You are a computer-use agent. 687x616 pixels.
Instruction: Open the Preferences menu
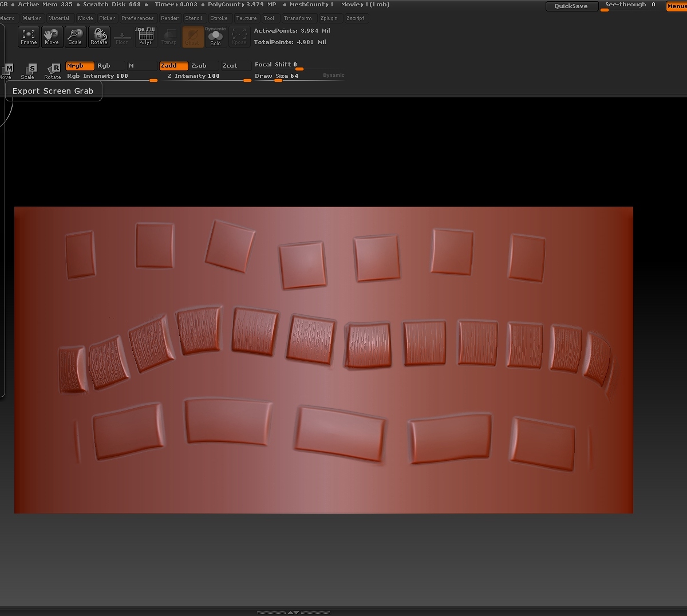coord(137,18)
